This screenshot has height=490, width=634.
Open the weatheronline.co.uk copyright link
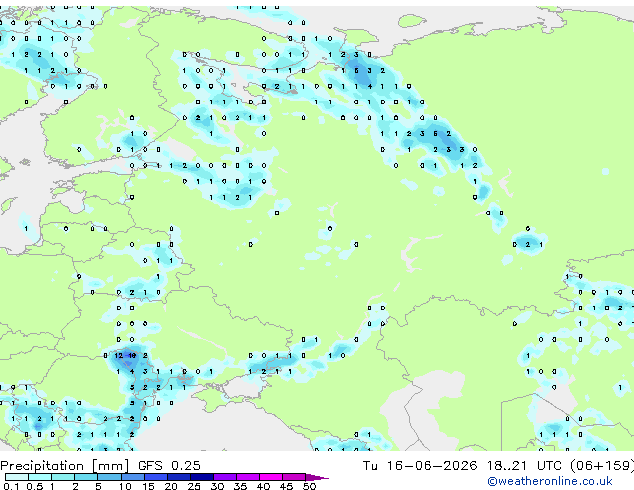point(549,481)
